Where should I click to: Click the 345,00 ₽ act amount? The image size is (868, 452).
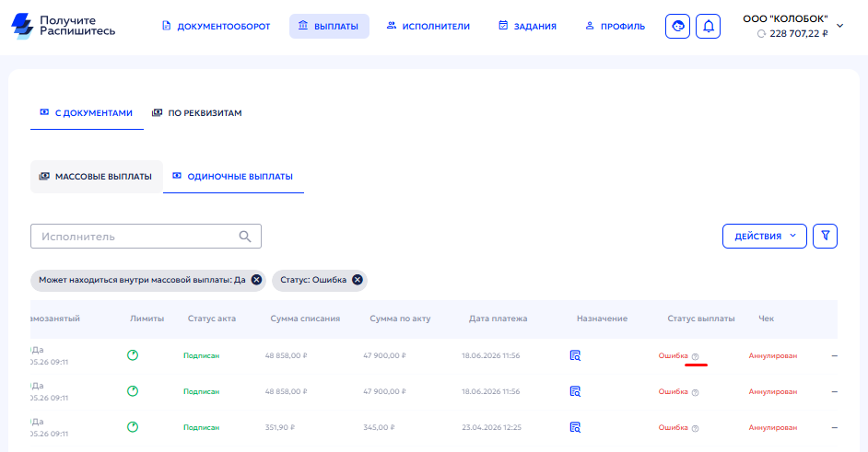tap(379, 428)
